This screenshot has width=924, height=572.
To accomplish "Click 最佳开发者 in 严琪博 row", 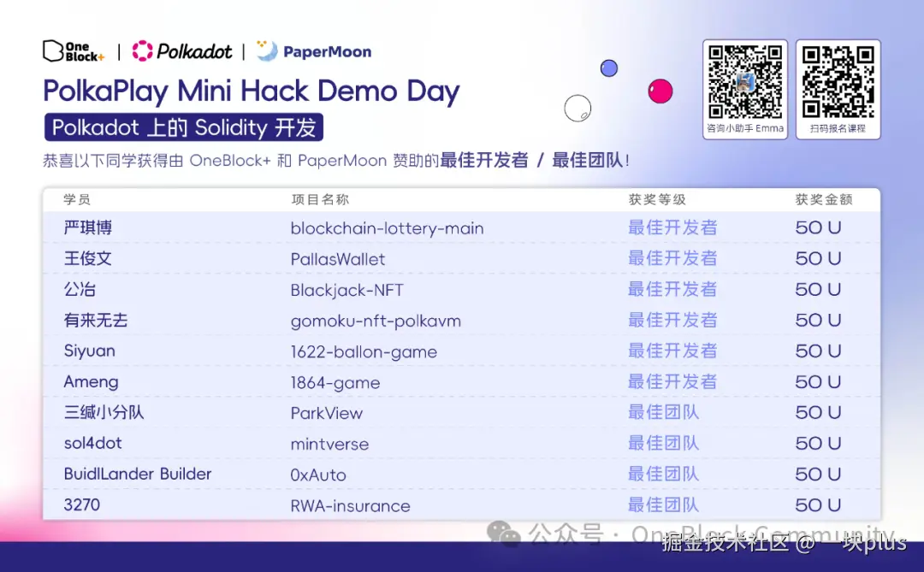I will [x=672, y=227].
